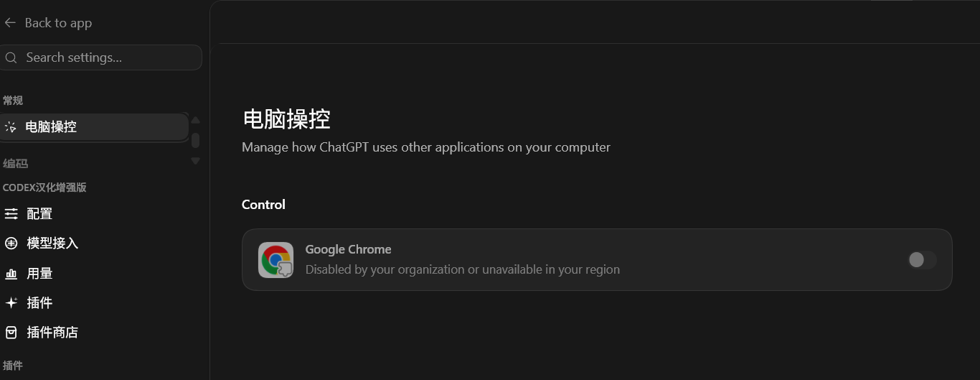Click the Google Chrome disabled description text

[463, 270]
